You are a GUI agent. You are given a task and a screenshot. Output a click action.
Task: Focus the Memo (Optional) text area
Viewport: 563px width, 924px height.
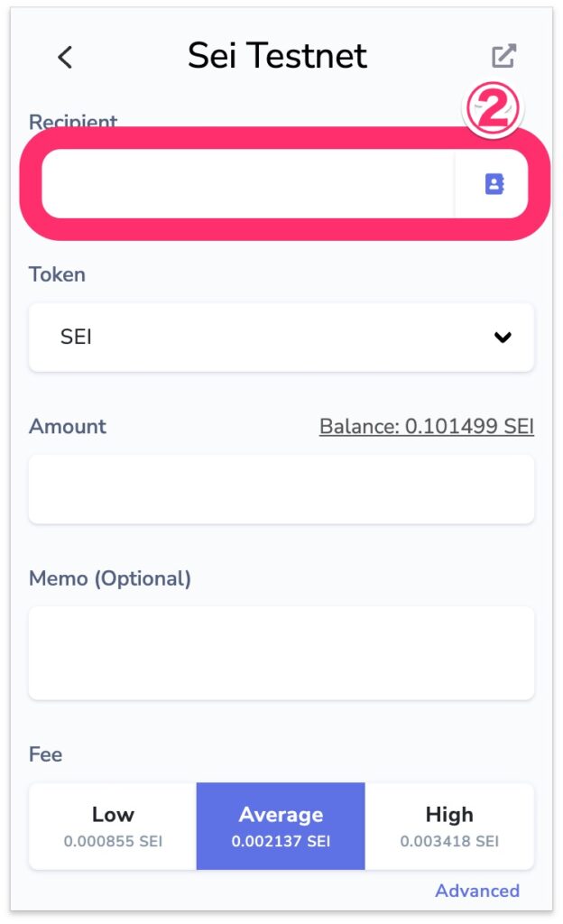(281, 652)
